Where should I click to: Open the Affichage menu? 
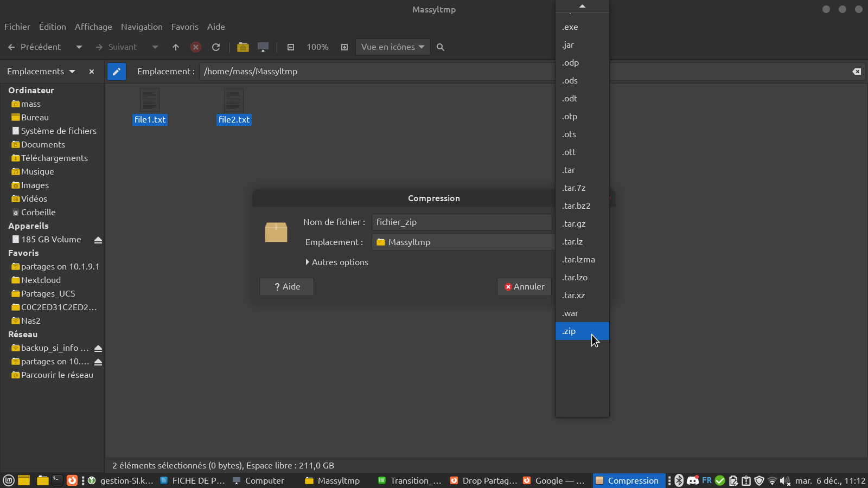click(x=93, y=27)
